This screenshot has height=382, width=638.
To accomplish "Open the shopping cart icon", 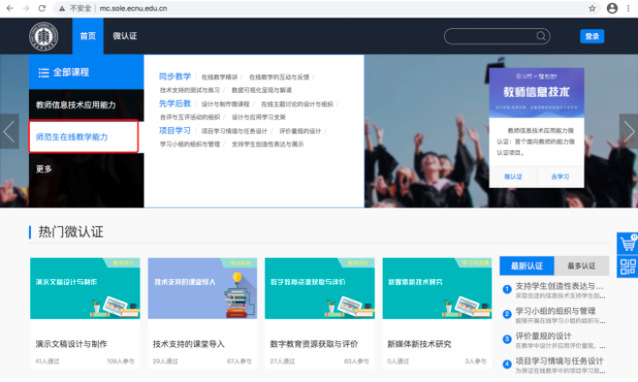I will click(627, 243).
